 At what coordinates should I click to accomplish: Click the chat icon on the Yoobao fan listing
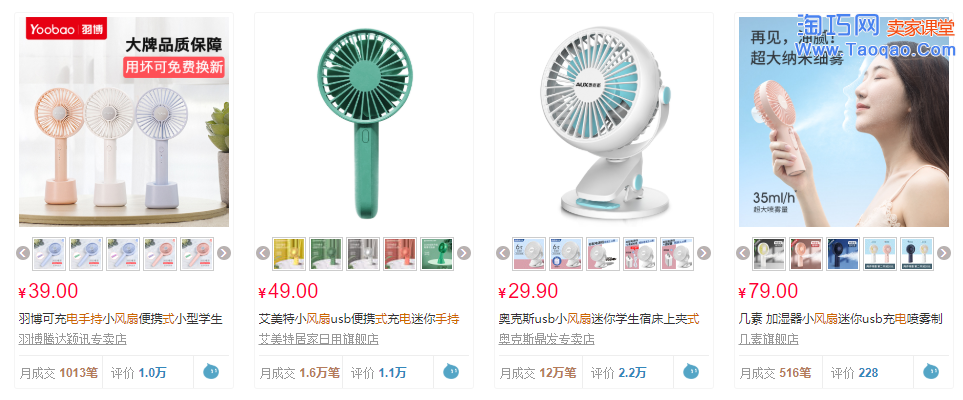[211, 371]
